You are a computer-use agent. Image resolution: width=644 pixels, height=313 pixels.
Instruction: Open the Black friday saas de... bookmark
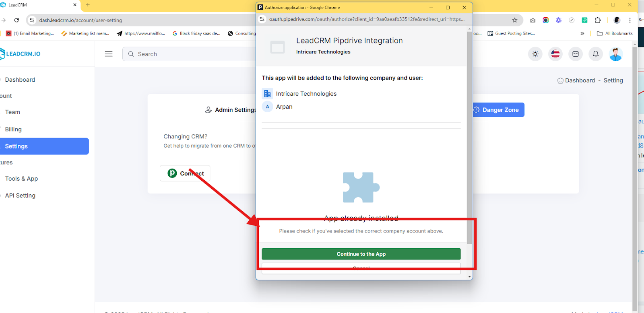[196, 33]
